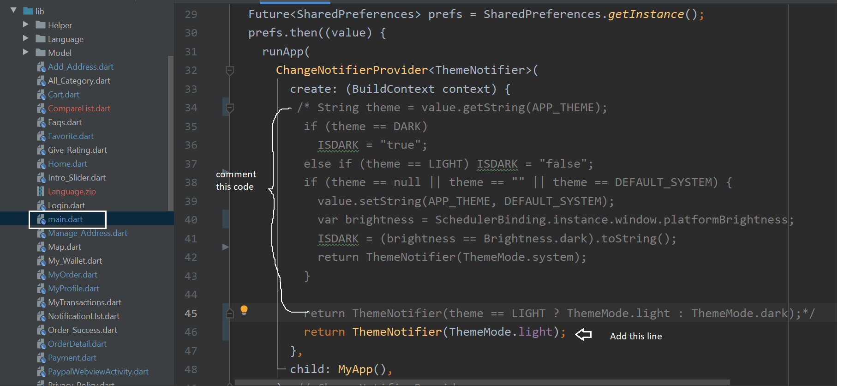The height and width of the screenshot is (386, 868).
Task: Expand the Model folder arrow
Action: (26, 52)
